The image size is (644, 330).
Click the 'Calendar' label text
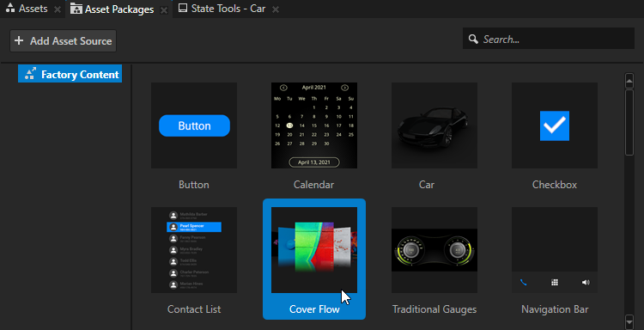(313, 185)
